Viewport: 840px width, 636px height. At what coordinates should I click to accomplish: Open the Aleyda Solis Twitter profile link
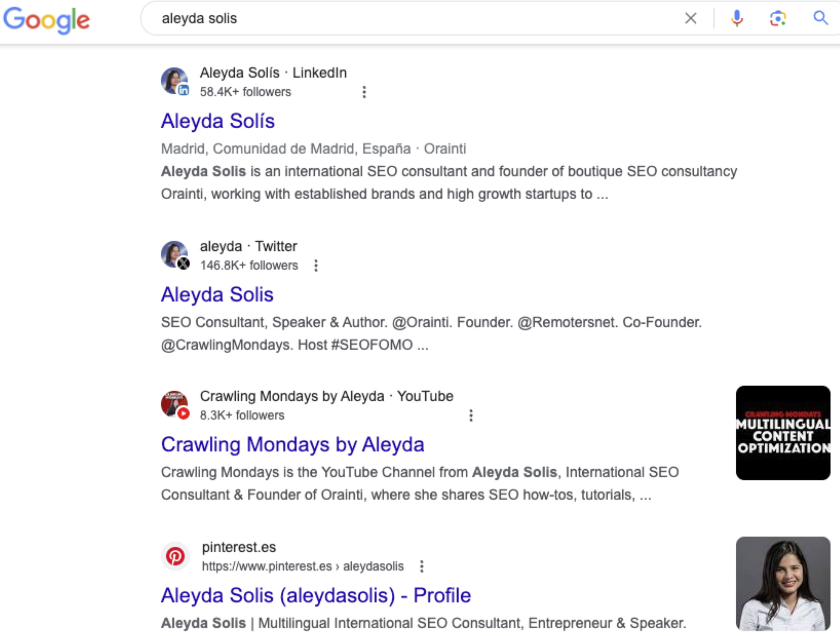pos(218,294)
